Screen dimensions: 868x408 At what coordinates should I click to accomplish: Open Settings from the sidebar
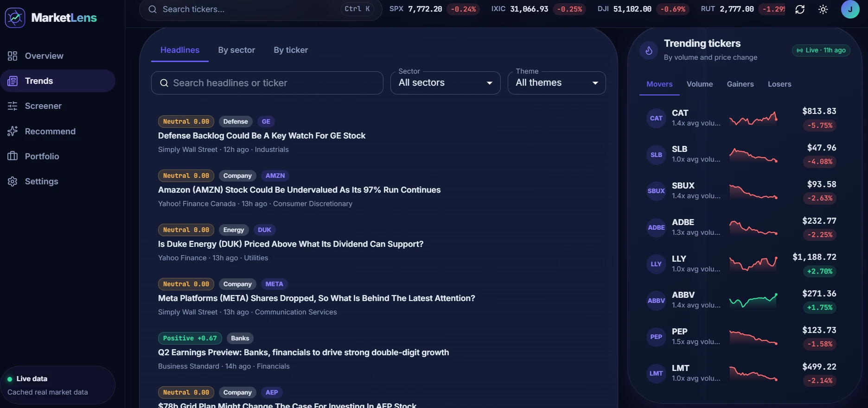pos(58,182)
